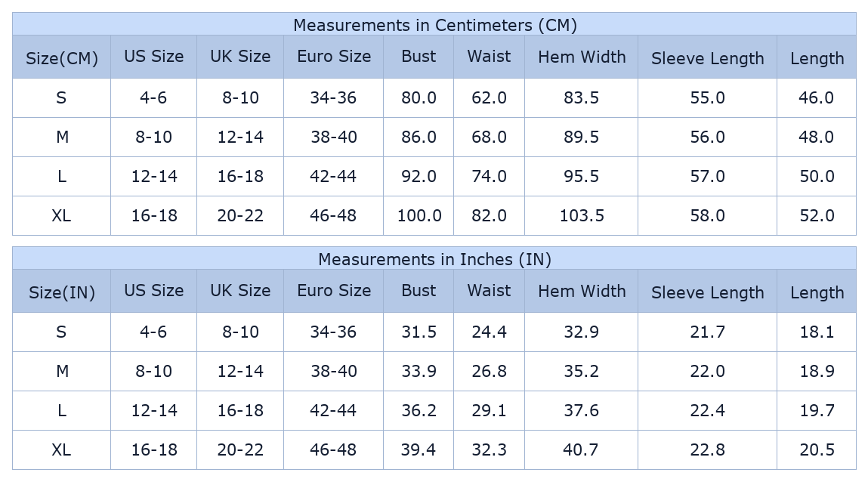This screenshot has height=485, width=868.
Task: Click the length value 46.0 in the S row
Action: (x=817, y=97)
